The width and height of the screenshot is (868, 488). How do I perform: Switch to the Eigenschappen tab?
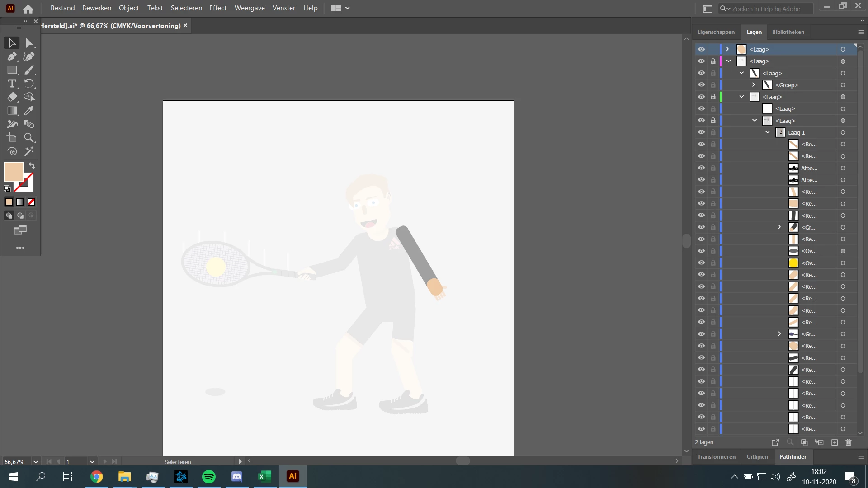pos(716,32)
